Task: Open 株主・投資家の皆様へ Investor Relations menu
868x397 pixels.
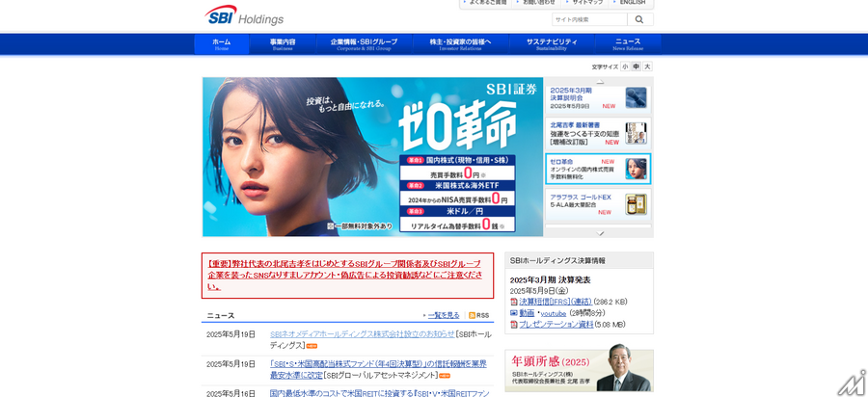Action: tap(461, 44)
